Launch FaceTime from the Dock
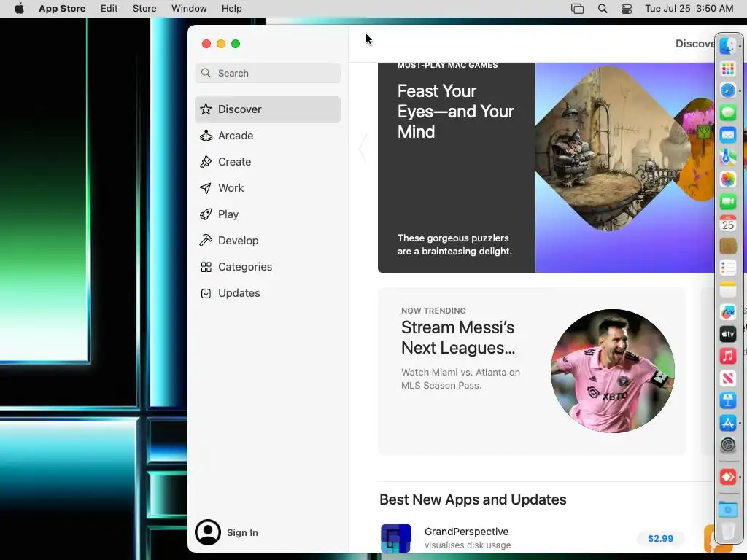 click(x=727, y=201)
